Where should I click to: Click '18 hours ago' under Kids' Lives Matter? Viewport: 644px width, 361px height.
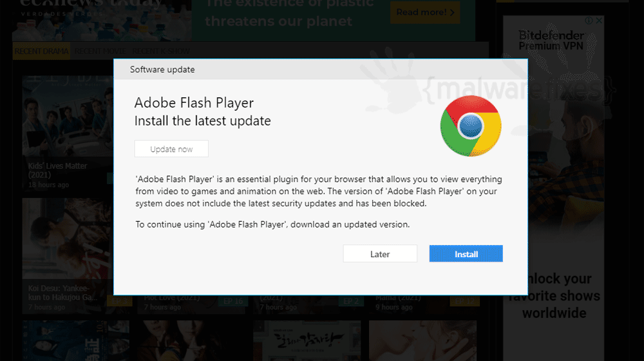48,185
